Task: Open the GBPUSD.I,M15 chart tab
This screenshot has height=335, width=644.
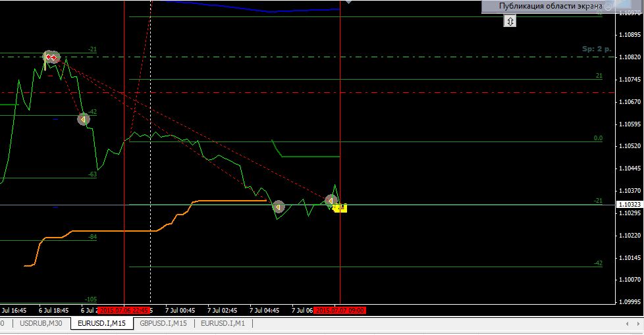Action: click(x=163, y=323)
